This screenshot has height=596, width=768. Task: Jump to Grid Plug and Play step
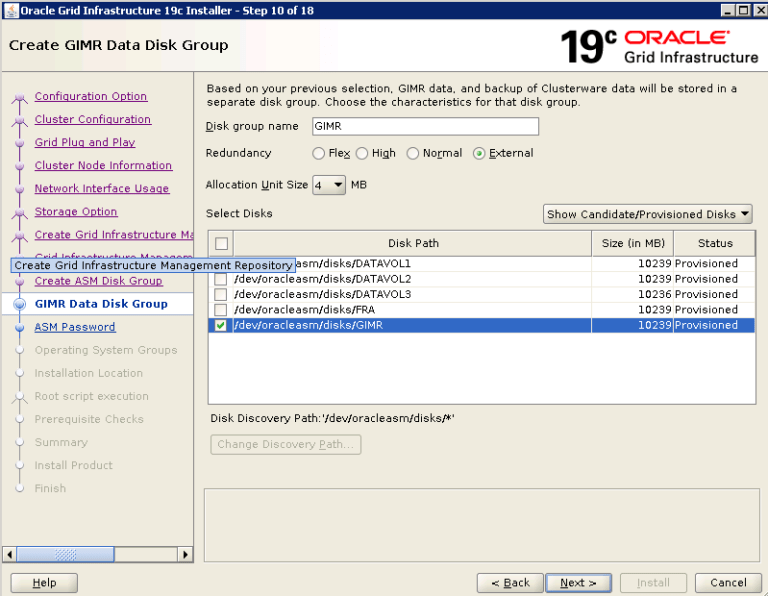pos(85,142)
